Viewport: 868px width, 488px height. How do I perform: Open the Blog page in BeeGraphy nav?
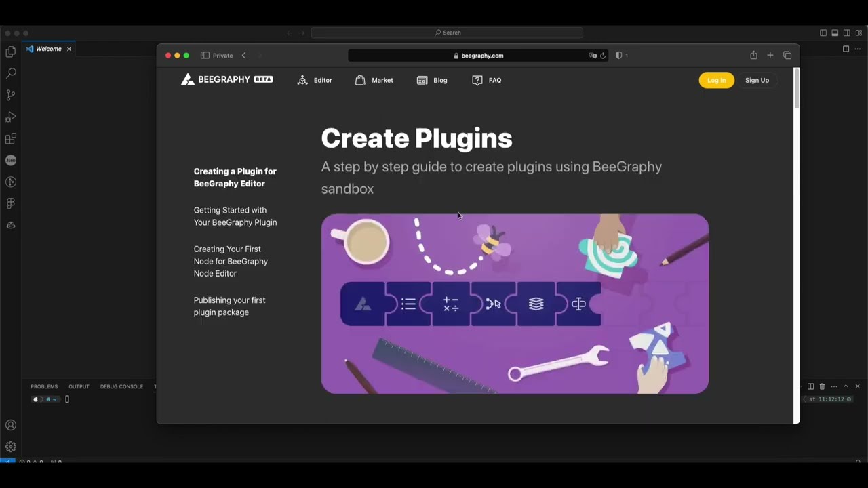tap(440, 80)
